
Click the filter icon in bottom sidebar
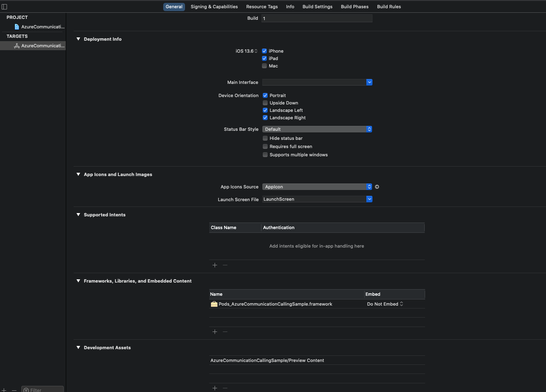(x=27, y=390)
